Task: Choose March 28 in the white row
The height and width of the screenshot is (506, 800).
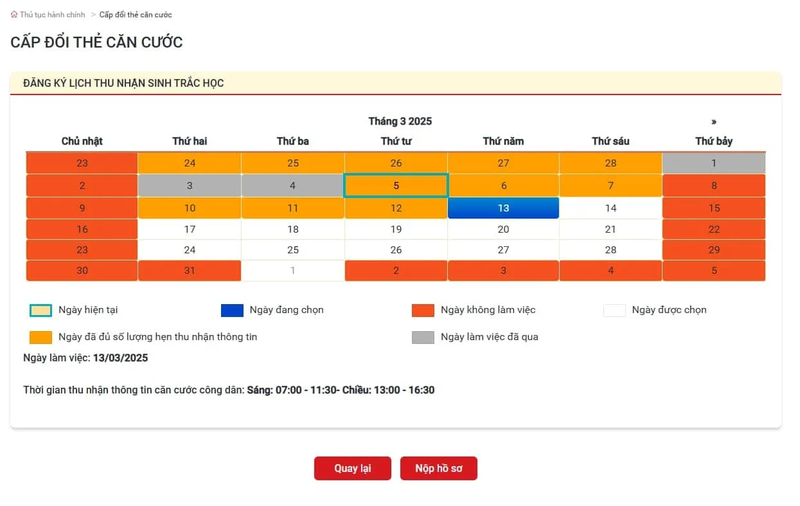Action: tap(611, 250)
